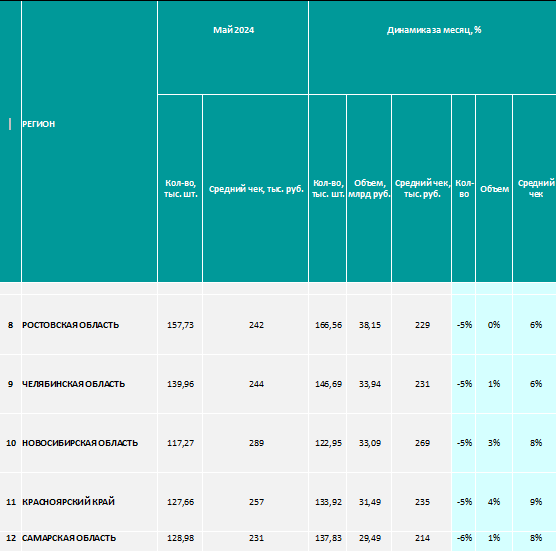556x551 pixels.
Task: Select value 29,49 in Самарская row
Action: point(369,541)
